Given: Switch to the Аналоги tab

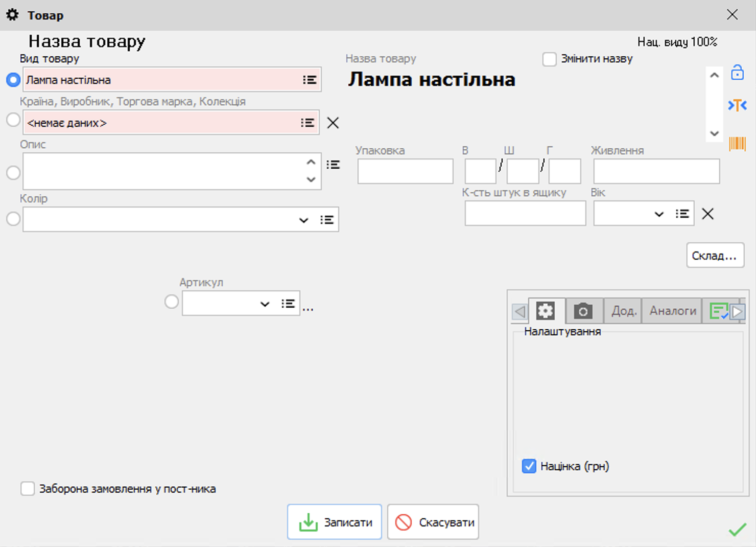Looking at the screenshot, I should click(672, 311).
